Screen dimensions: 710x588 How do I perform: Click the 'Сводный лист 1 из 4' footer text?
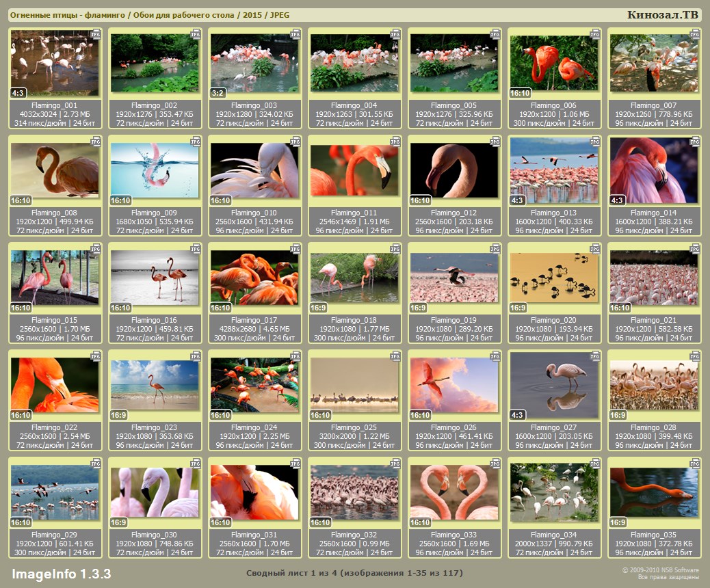coord(354,572)
